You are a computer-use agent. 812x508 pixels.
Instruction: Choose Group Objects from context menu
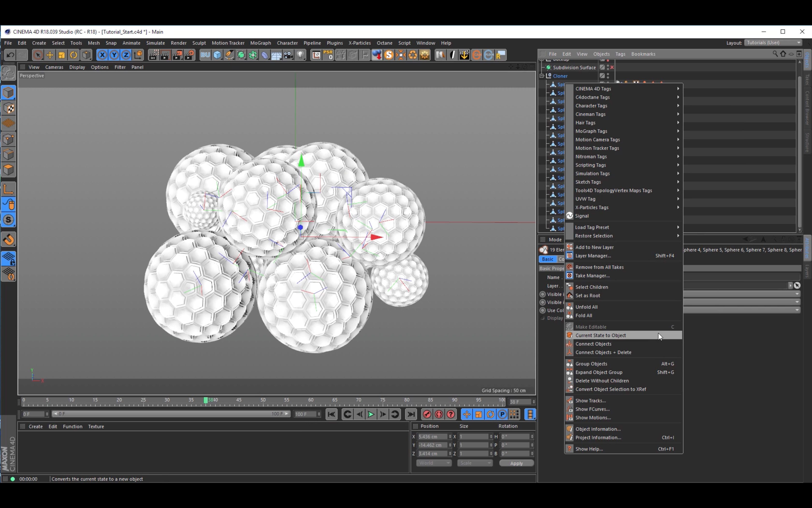tap(624, 364)
